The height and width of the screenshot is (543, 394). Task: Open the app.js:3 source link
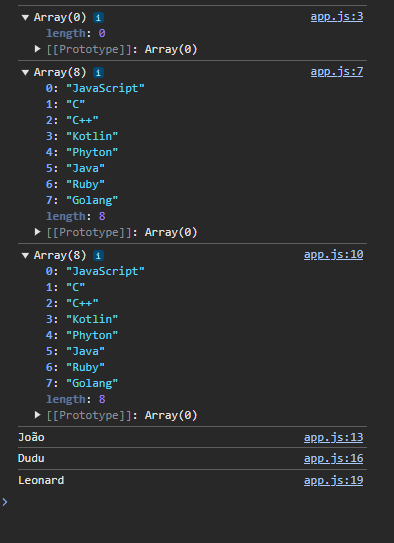(337, 17)
